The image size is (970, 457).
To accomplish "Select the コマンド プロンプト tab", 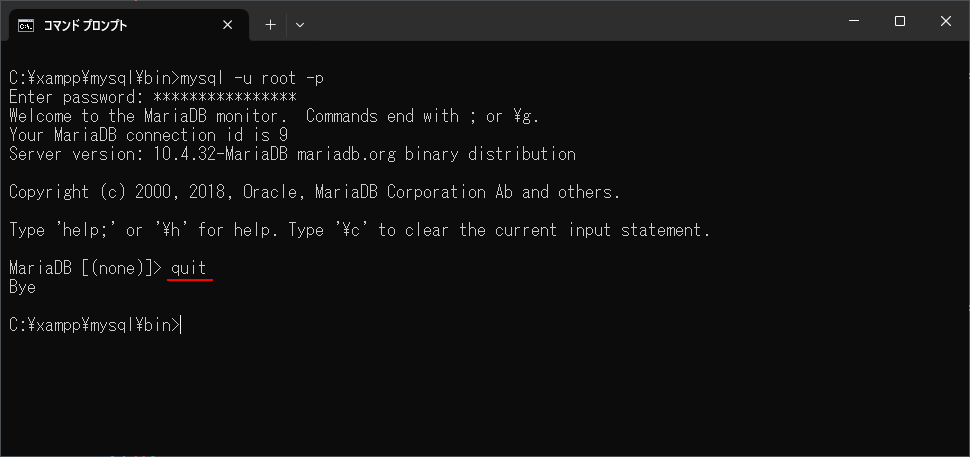I will coord(110,25).
